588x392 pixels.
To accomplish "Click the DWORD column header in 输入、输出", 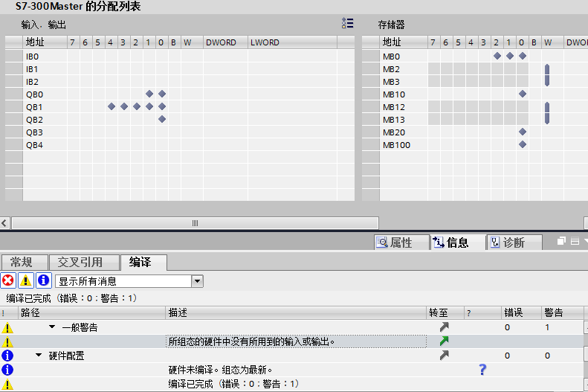I will (x=225, y=42).
